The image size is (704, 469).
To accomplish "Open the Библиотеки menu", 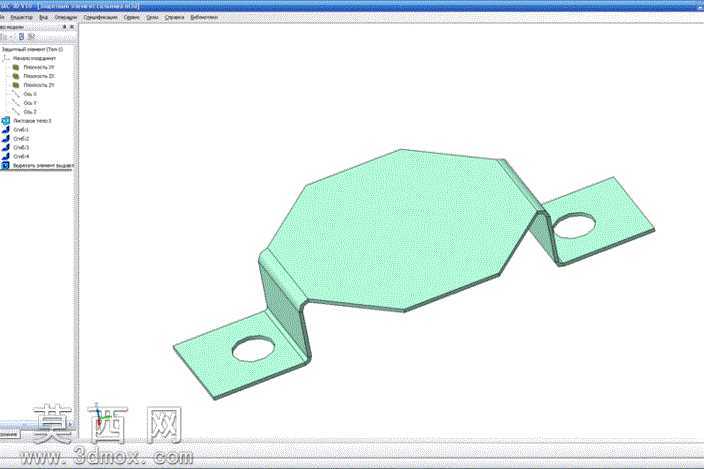I will coord(204,18).
